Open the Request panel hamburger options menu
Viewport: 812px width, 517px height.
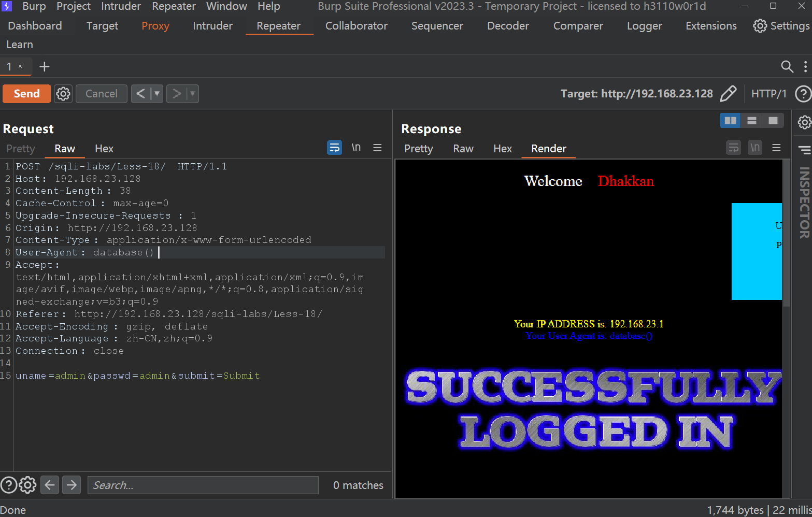coord(377,148)
